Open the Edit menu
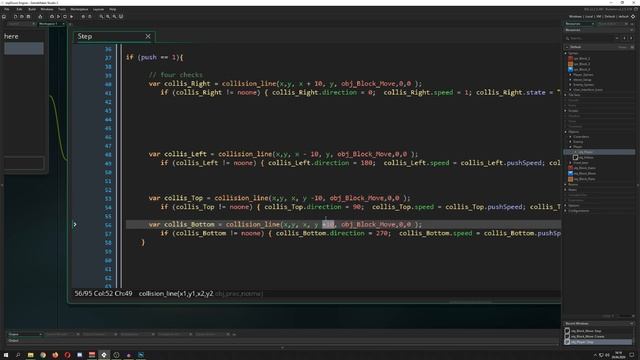The width and height of the screenshot is (640, 360). (19, 9)
